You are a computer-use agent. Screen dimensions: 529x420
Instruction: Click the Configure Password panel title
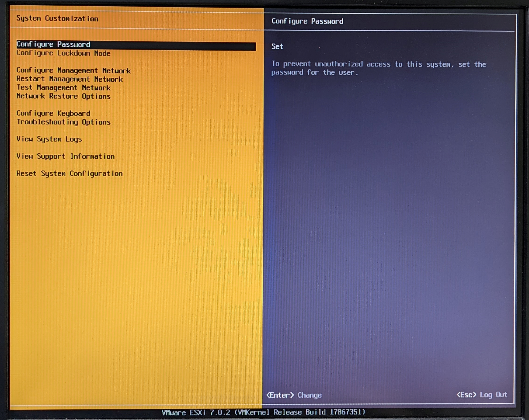click(x=307, y=21)
